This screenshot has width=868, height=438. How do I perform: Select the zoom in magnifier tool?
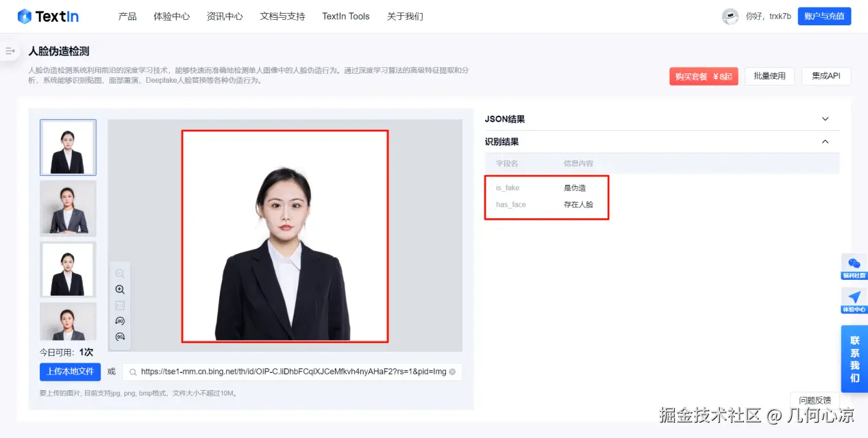120,289
